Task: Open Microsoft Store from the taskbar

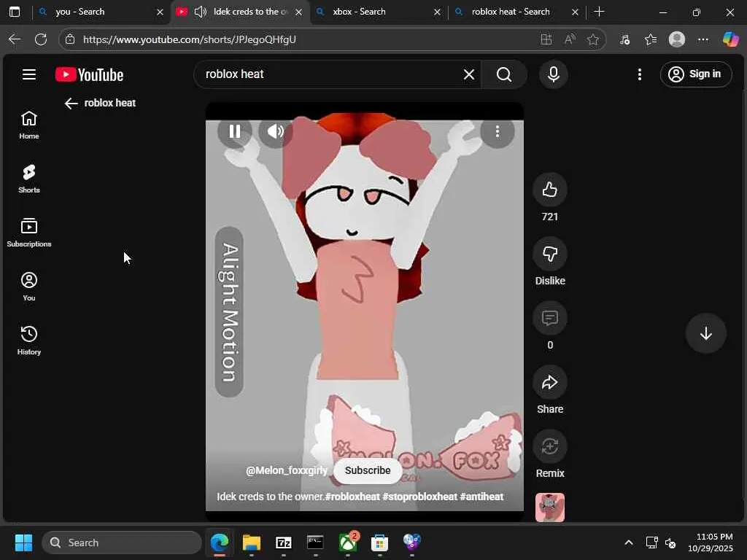Action: [x=379, y=542]
